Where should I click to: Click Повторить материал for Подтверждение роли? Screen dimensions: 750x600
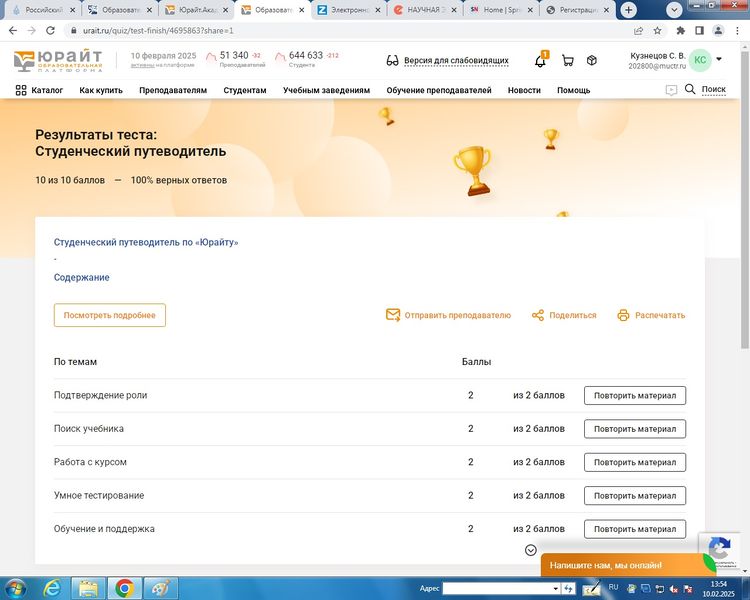(x=635, y=396)
